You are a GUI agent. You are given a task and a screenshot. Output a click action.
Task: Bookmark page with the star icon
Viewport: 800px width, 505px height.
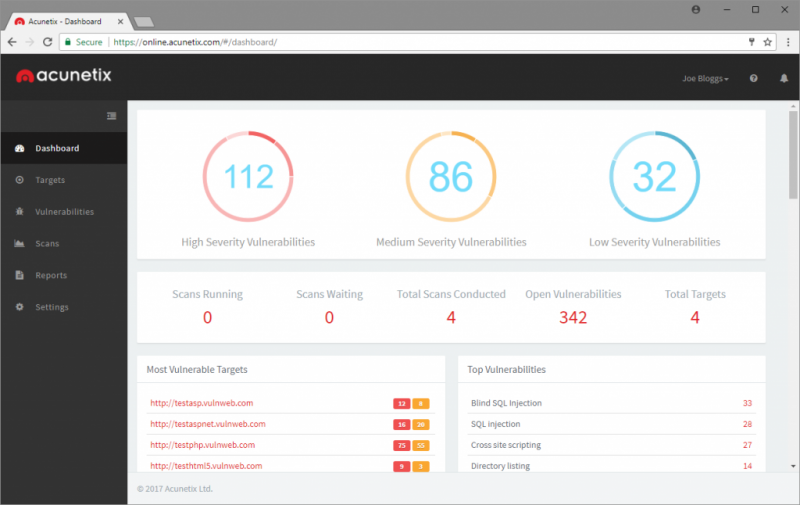tap(767, 42)
